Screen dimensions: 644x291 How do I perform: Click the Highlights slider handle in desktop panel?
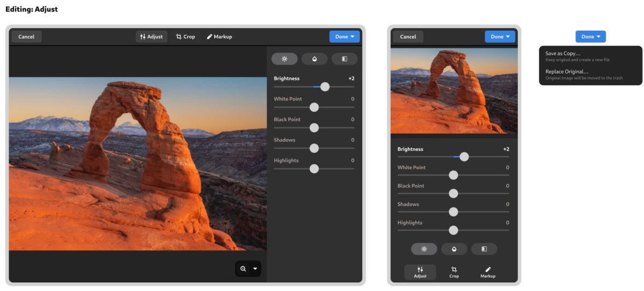pos(314,169)
